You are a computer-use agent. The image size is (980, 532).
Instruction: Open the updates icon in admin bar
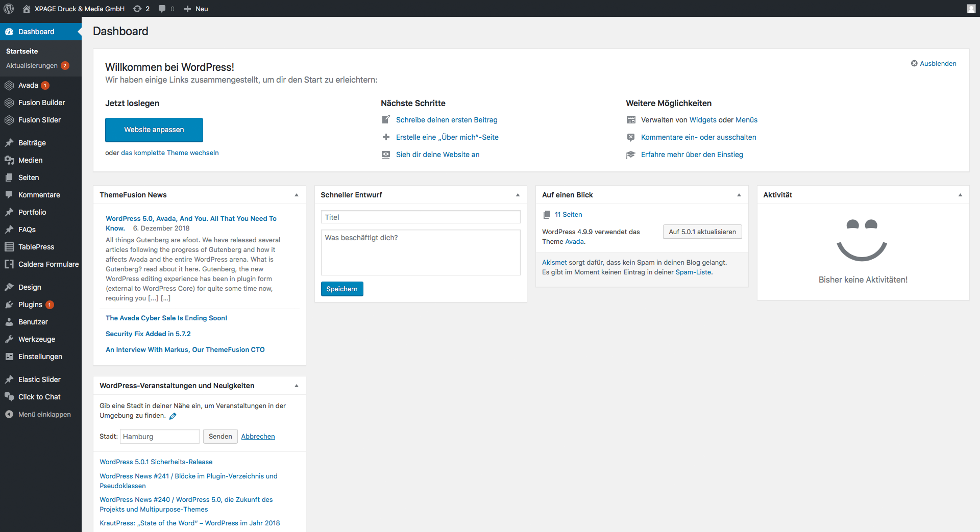coord(138,9)
